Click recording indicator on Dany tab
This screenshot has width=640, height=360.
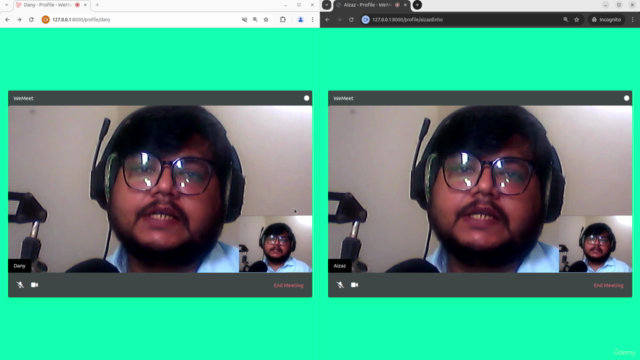pos(77,5)
